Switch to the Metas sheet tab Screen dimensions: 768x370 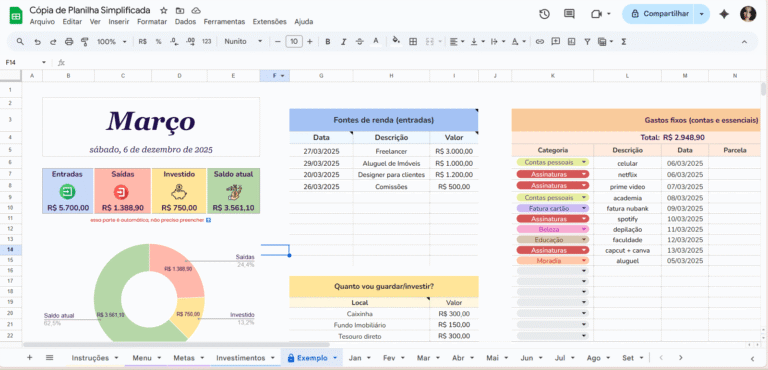(189, 358)
